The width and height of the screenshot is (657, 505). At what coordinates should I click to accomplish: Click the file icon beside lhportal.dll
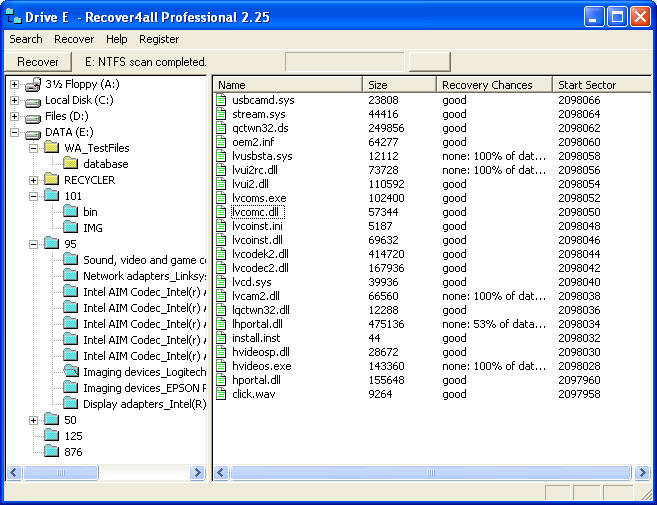(x=221, y=324)
